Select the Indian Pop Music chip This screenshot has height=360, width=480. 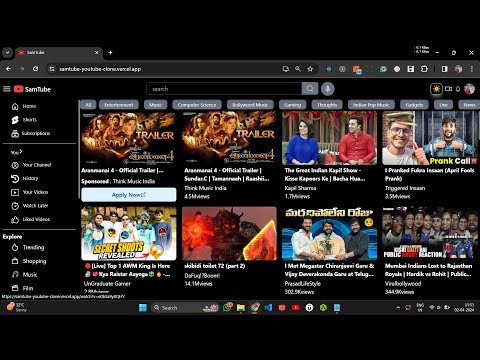coord(371,105)
